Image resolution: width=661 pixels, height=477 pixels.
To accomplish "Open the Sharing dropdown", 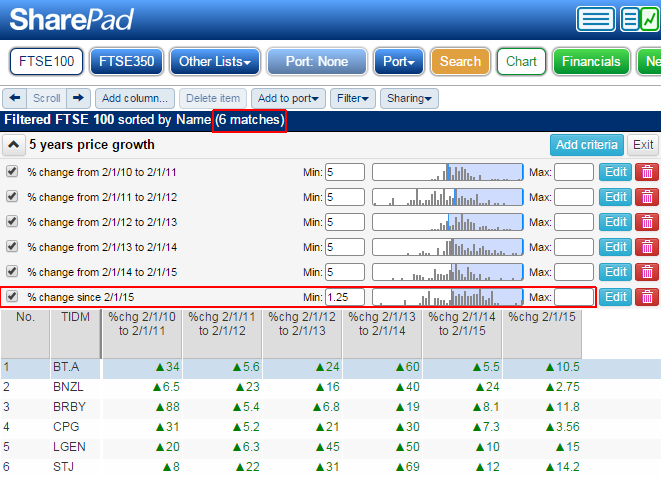I will [409, 98].
